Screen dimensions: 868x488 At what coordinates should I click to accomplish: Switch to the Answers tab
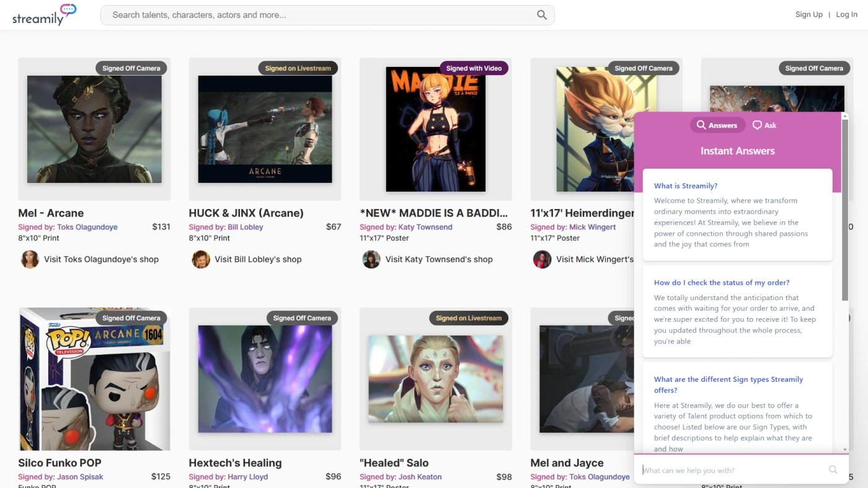click(717, 125)
